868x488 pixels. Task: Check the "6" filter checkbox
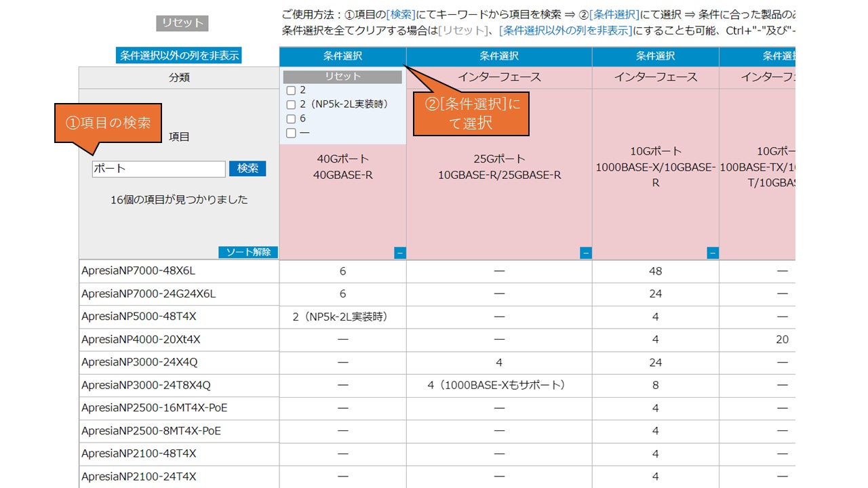click(x=291, y=119)
